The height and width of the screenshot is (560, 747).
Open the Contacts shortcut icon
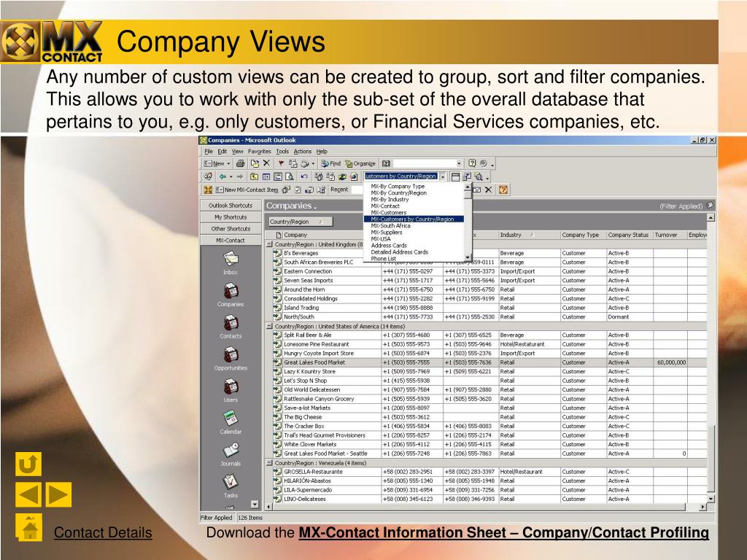[231, 323]
